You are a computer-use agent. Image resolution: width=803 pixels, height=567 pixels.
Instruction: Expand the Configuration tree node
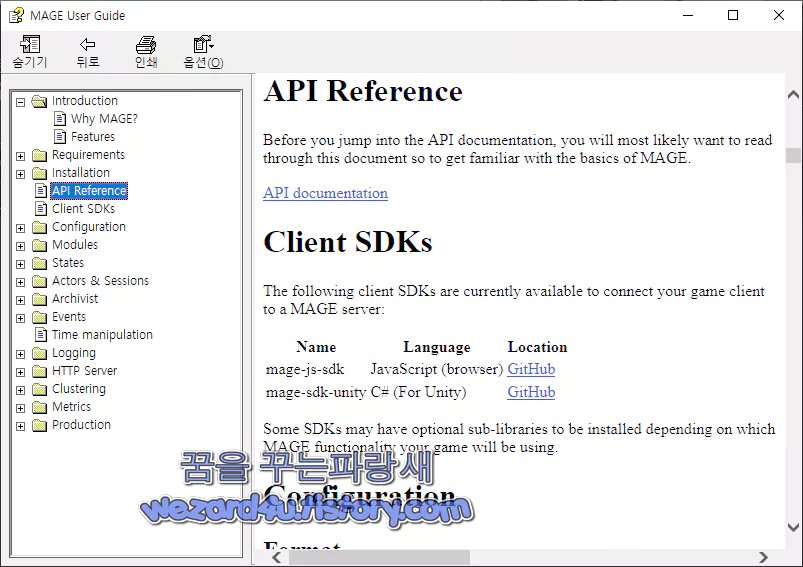tap(20, 228)
